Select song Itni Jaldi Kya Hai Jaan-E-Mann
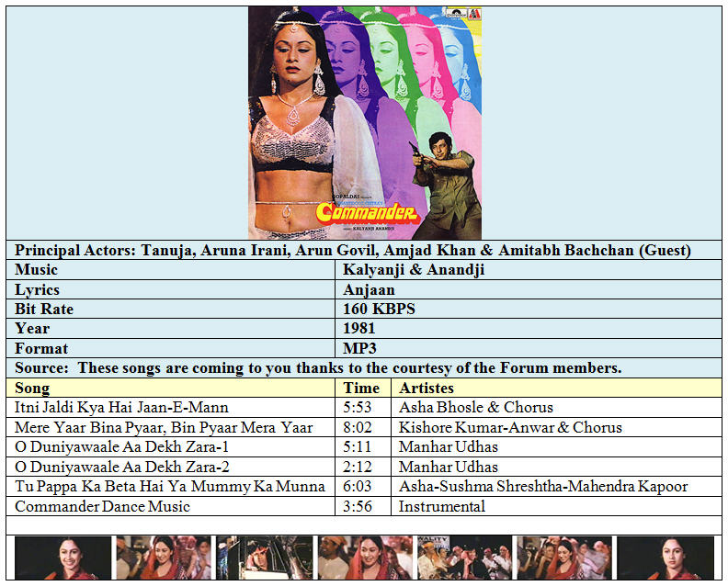 pyautogui.click(x=121, y=408)
